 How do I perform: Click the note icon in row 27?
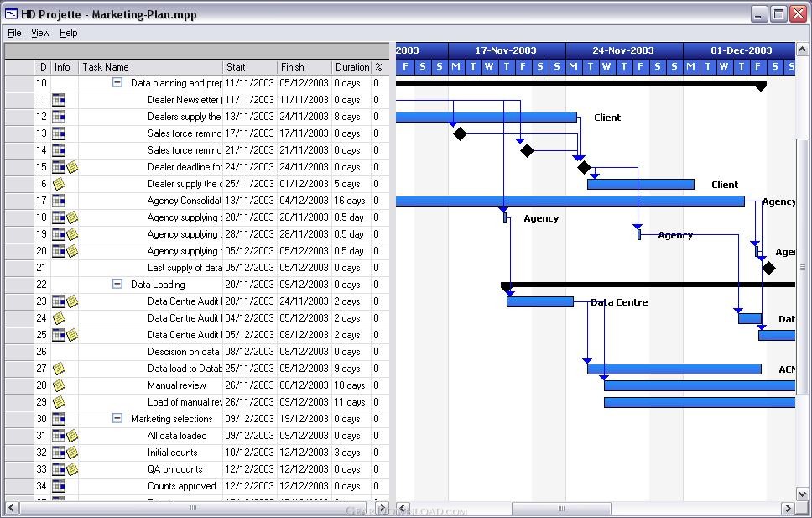point(59,369)
